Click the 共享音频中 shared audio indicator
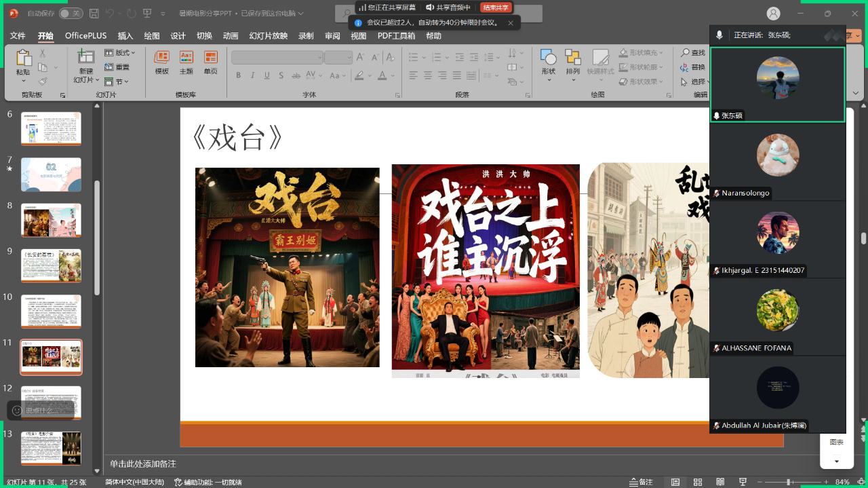 [448, 7]
